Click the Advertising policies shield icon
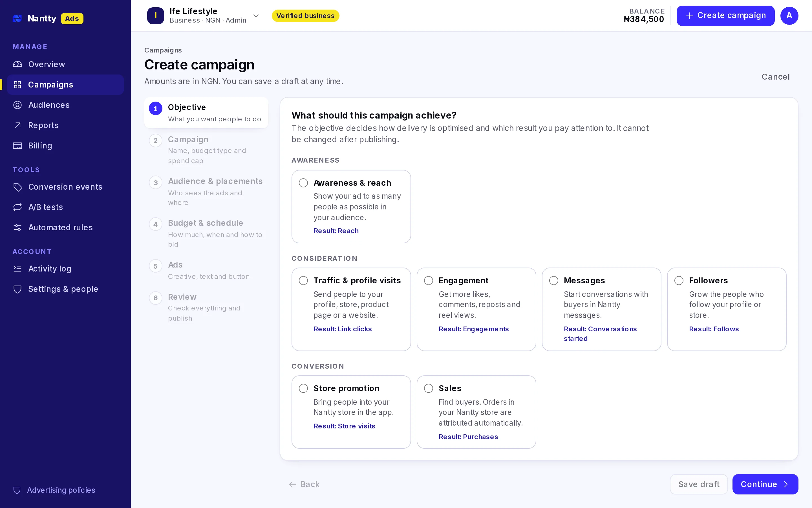 pos(17,490)
